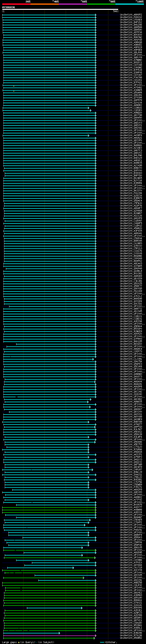Select hit label UniRef100_A9TES6
The image size is (146, 644).
[x=131, y=32]
